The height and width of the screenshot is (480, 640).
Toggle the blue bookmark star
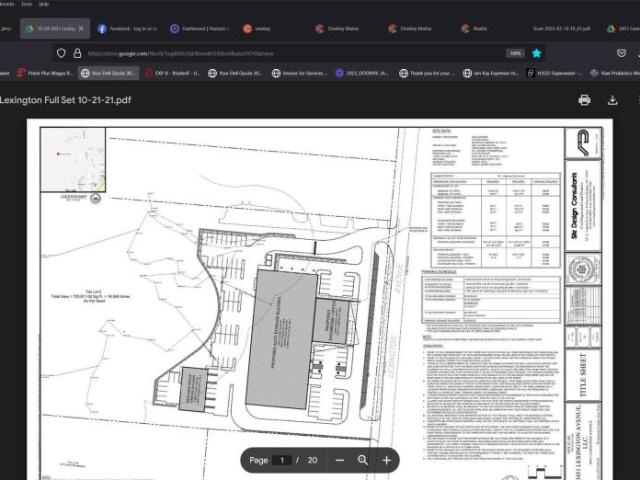pyautogui.click(x=536, y=53)
